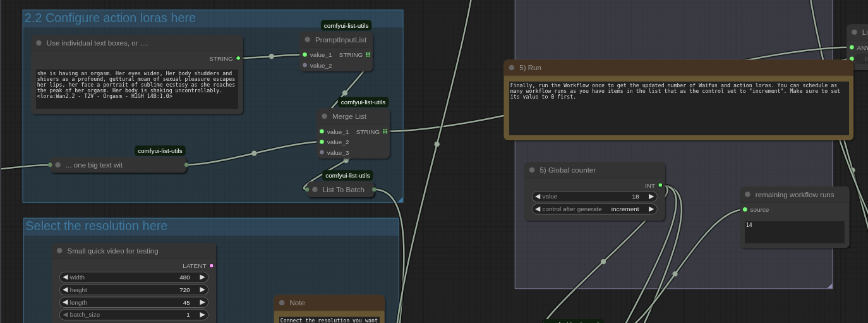Click the comfyui-list-utils badge above PromptInputList
The width and height of the screenshot is (868, 323).
[x=346, y=26]
